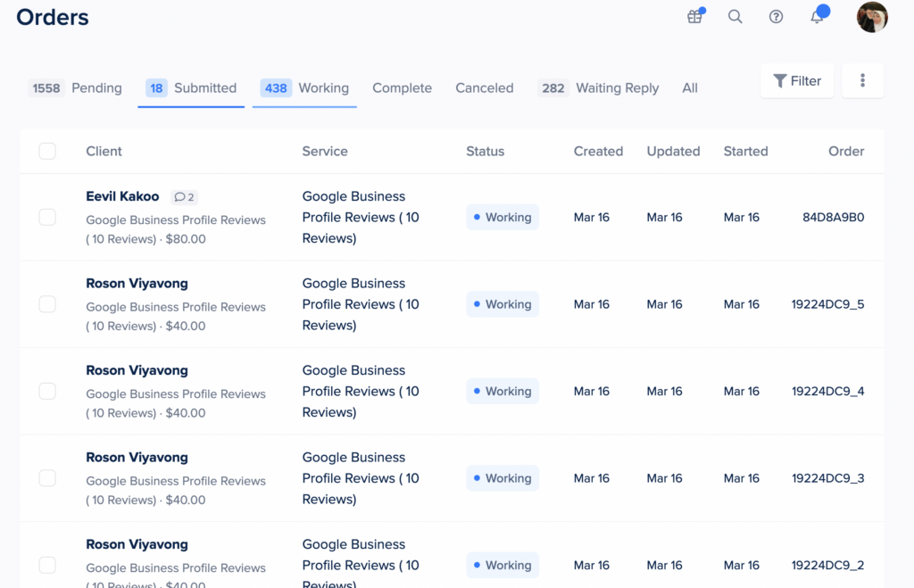This screenshot has height=588, width=914.
Task: Click the user profile avatar
Action: [x=871, y=17]
